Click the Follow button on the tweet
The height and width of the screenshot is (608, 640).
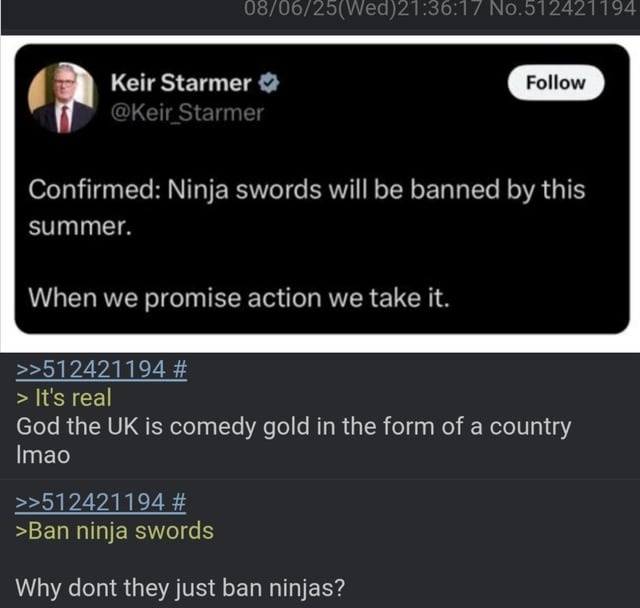click(555, 82)
